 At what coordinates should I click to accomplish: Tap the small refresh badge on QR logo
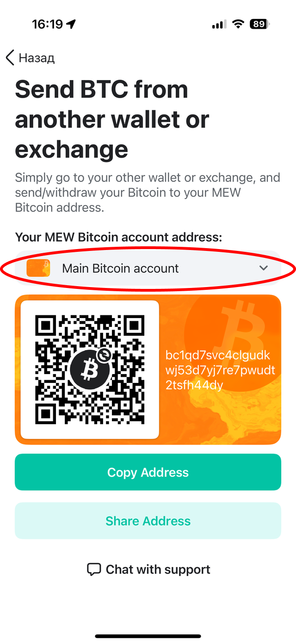pyautogui.click(x=105, y=355)
